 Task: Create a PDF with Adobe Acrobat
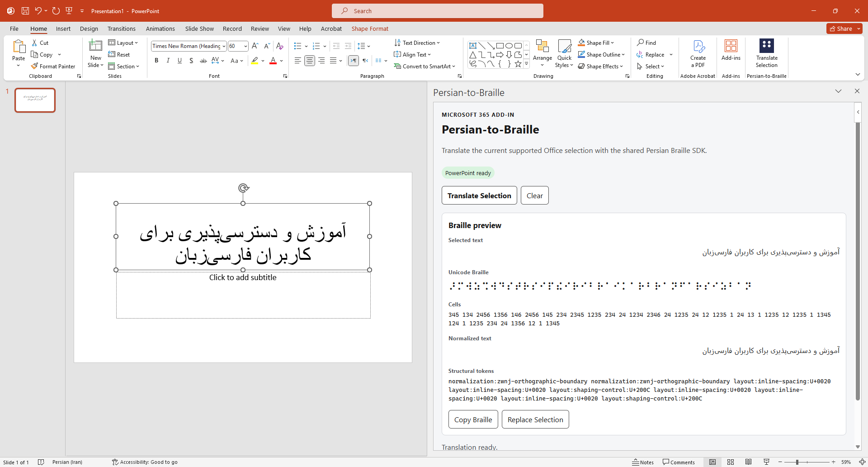[x=698, y=53]
